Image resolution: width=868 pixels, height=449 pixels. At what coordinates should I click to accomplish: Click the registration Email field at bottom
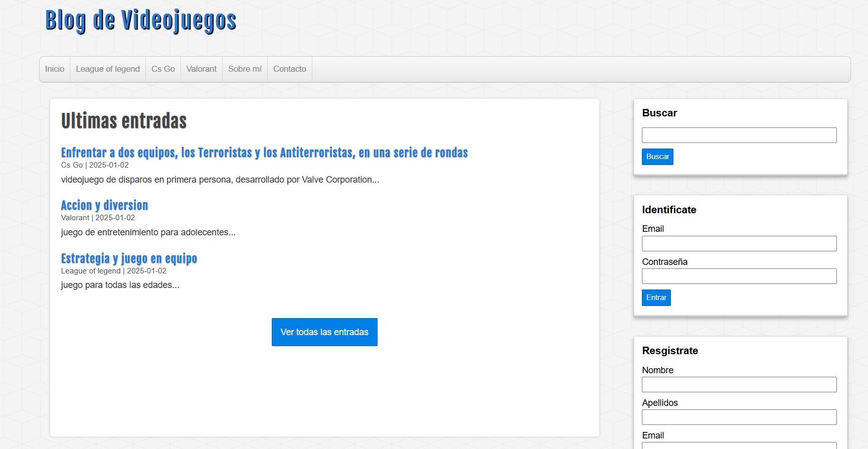pyautogui.click(x=739, y=445)
